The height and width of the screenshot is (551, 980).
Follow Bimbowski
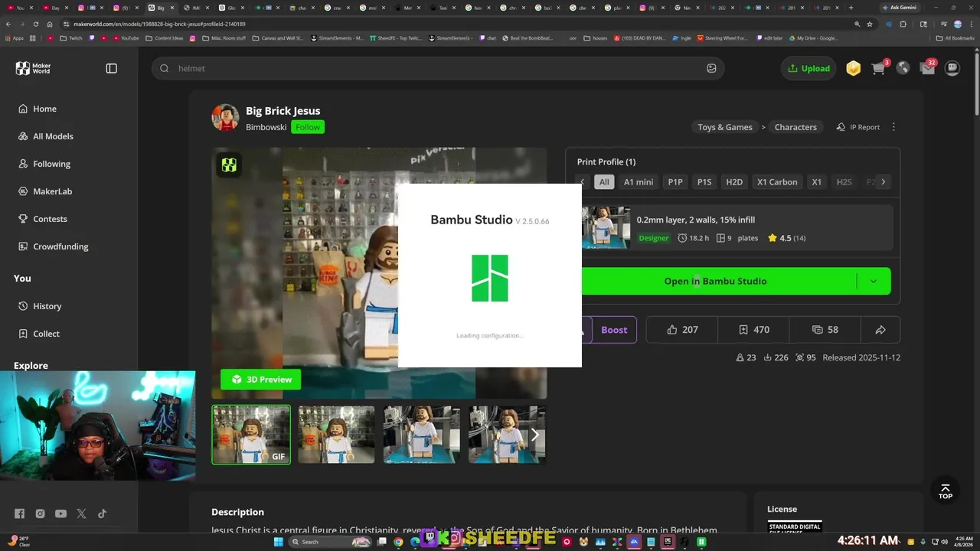click(x=308, y=127)
